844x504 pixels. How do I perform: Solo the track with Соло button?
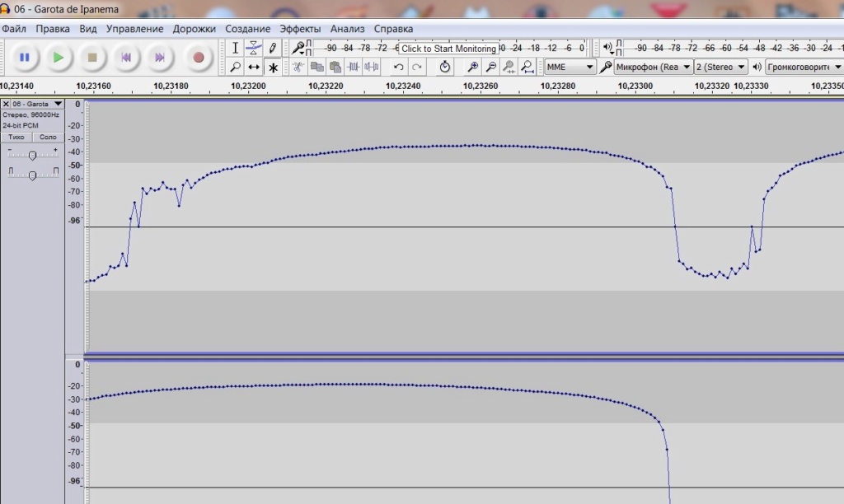coord(48,138)
